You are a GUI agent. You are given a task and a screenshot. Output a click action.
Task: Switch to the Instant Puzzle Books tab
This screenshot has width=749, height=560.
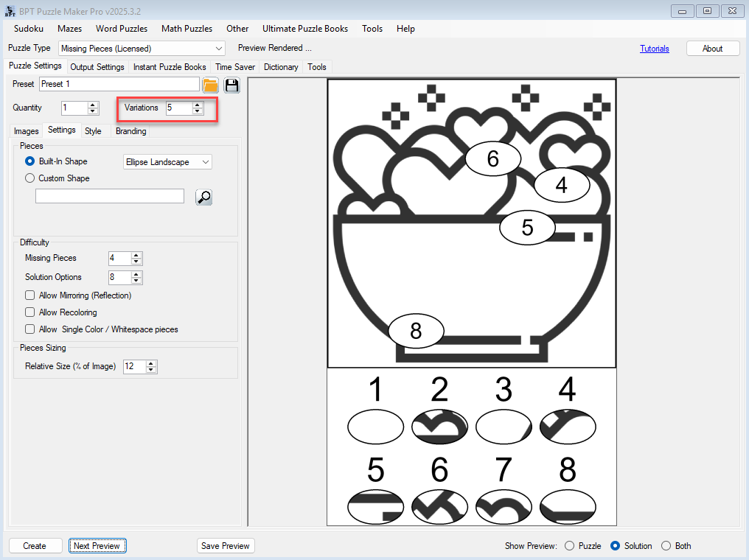[170, 67]
